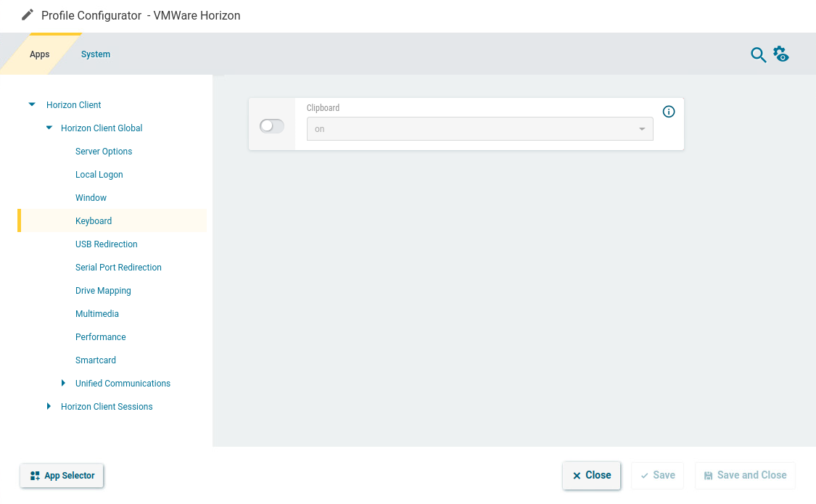
Task: Click the Unified Communications label
Action: pyautogui.click(x=123, y=384)
